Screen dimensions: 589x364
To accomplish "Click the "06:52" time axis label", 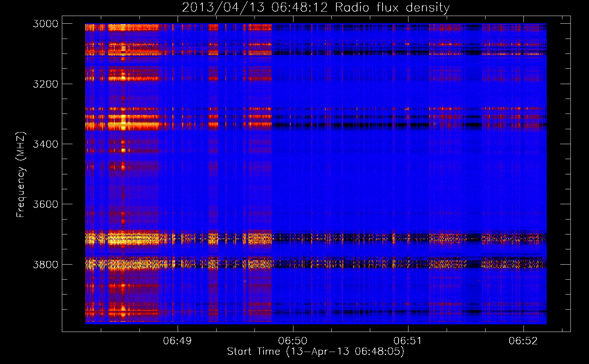I will [x=523, y=341].
